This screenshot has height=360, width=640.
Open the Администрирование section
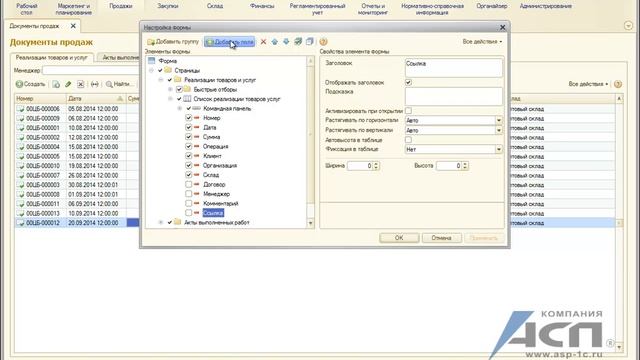tap(546, 6)
